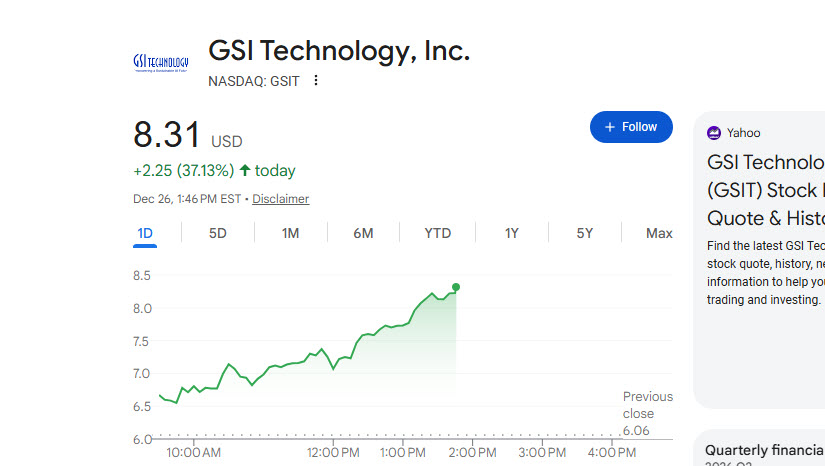Click the plus icon on Follow button
This screenshot has width=825, height=466.
tap(610, 127)
